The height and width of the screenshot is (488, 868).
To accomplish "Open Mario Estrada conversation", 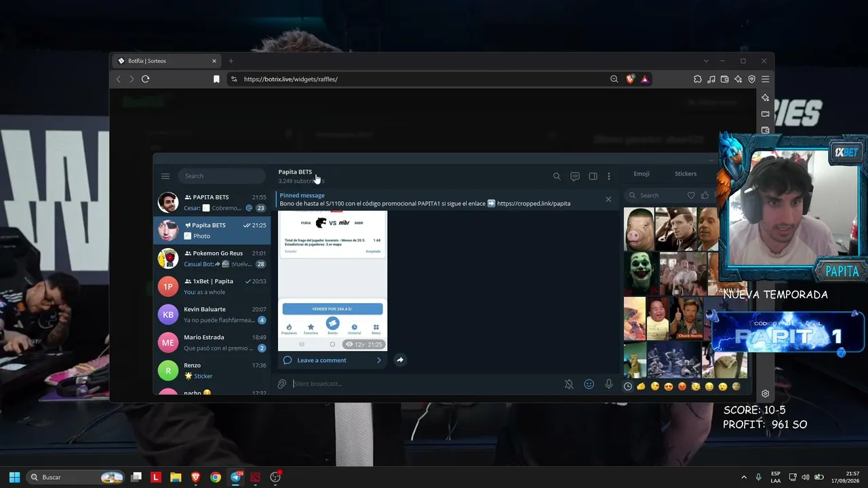I will click(212, 342).
